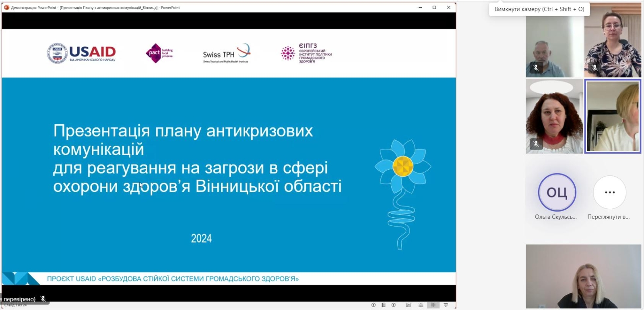Open the slide menu icon between navigation arrows
Viewport: 644px width, 310px height.
(x=384, y=305)
